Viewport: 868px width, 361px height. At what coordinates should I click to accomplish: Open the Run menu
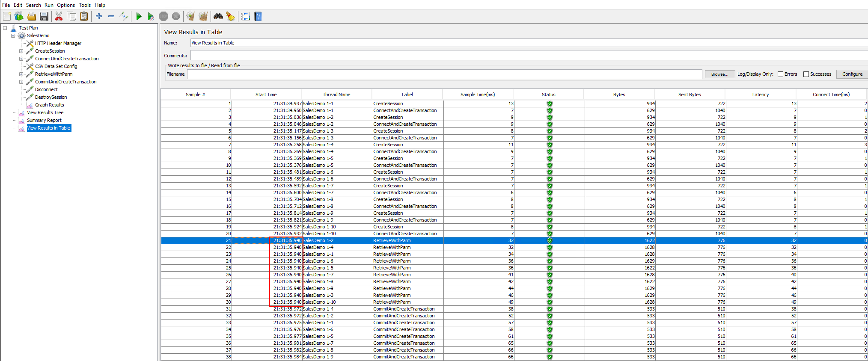(49, 5)
